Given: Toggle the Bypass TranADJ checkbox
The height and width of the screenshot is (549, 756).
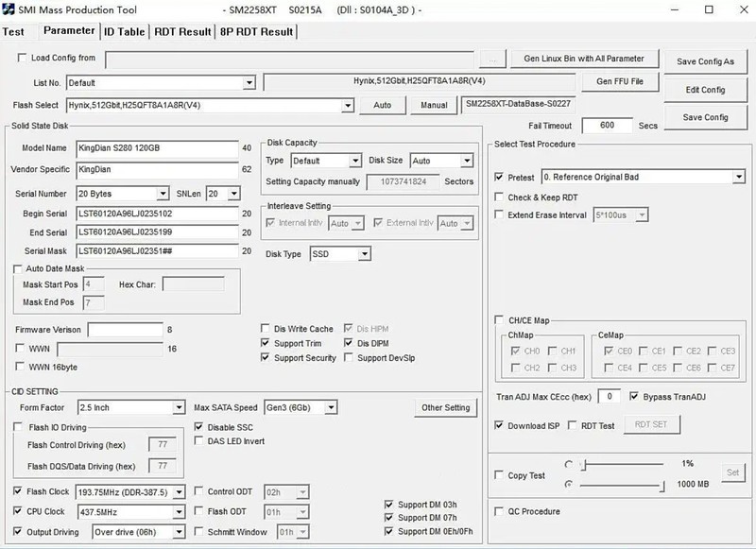Looking at the screenshot, I should pos(634,396).
